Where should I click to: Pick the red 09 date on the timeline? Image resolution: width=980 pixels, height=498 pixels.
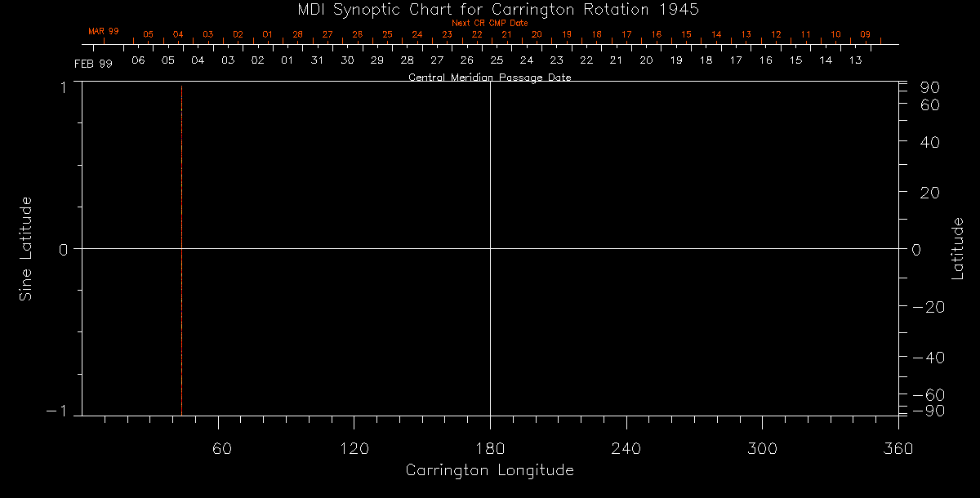[x=865, y=35]
